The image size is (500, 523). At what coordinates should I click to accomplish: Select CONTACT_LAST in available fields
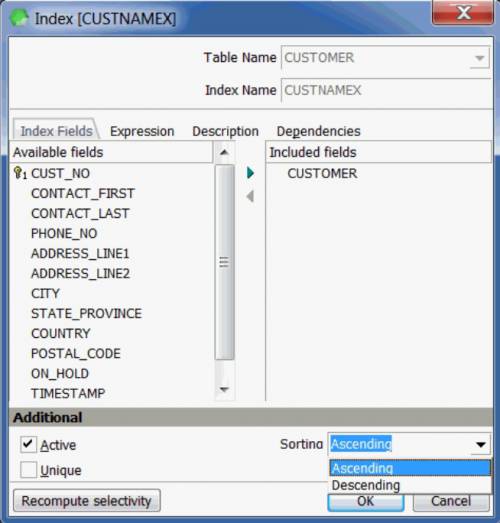pos(80,213)
